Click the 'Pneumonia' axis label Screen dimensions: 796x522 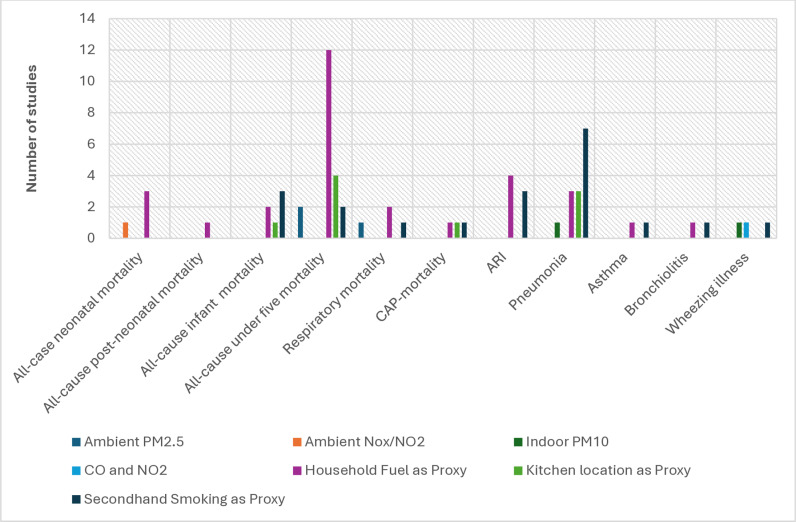(538, 281)
